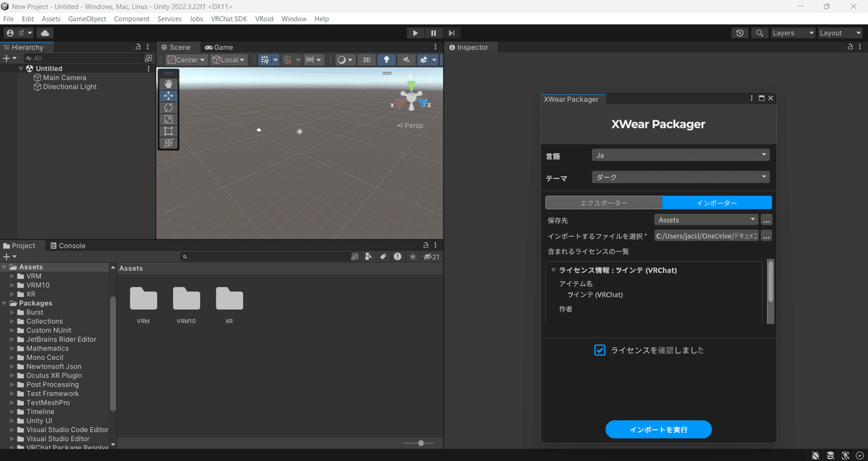The width and height of the screenshot is (868, 461).
Task: Open the global search magnifier icon
Action: point(759,33)
